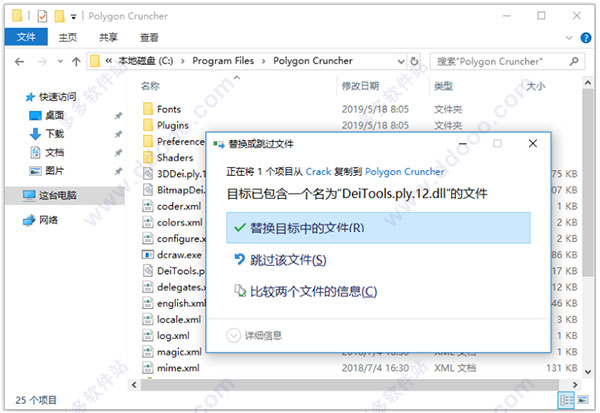Viewport: 600px width, 413px height.
Task: Expand the details chevron in dialog
Action: 233,336
